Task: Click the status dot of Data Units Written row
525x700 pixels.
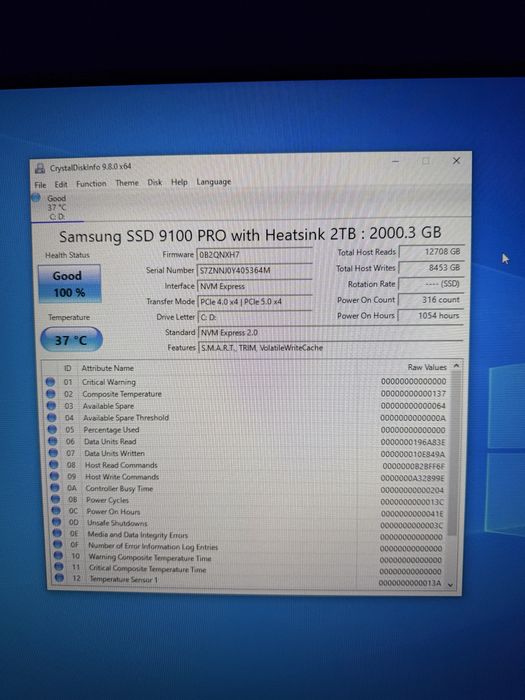Action: (53, 453)
